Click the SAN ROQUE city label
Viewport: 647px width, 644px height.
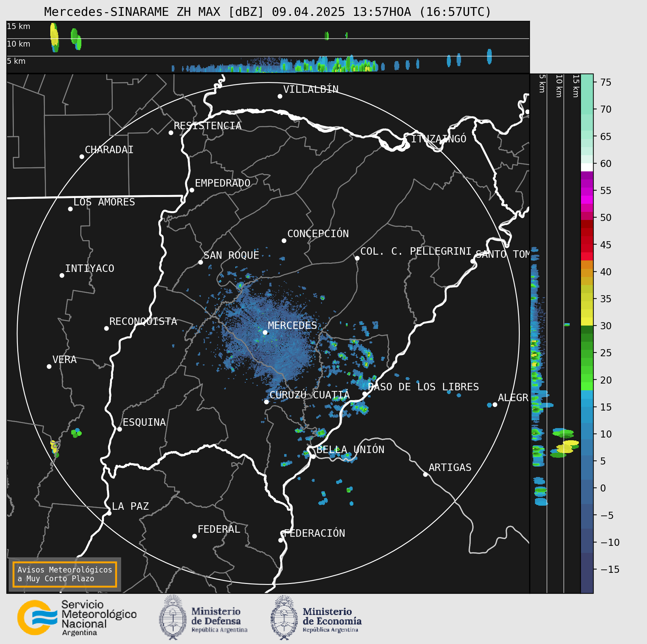[x=231, y=255]
